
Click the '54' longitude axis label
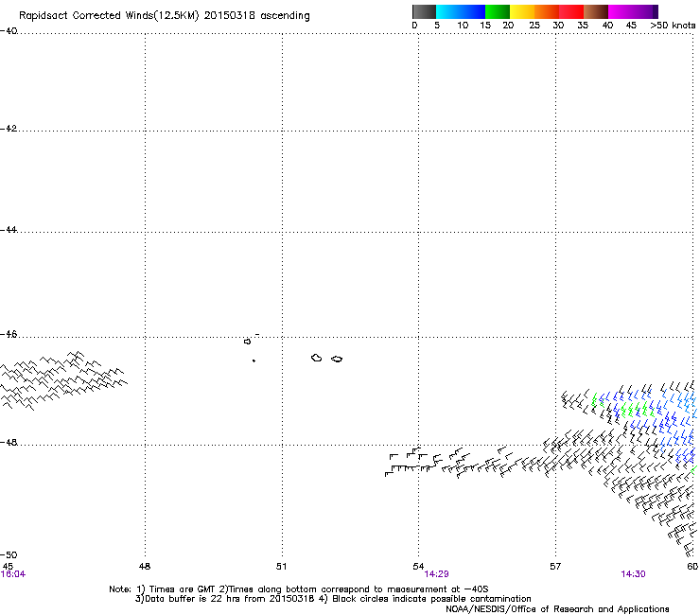point(418,567)
